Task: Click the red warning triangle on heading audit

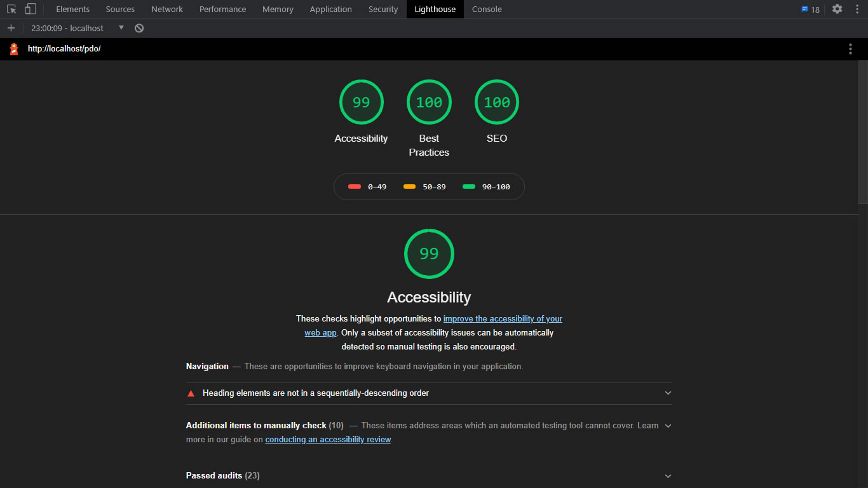Action: (x=191, y=393)
